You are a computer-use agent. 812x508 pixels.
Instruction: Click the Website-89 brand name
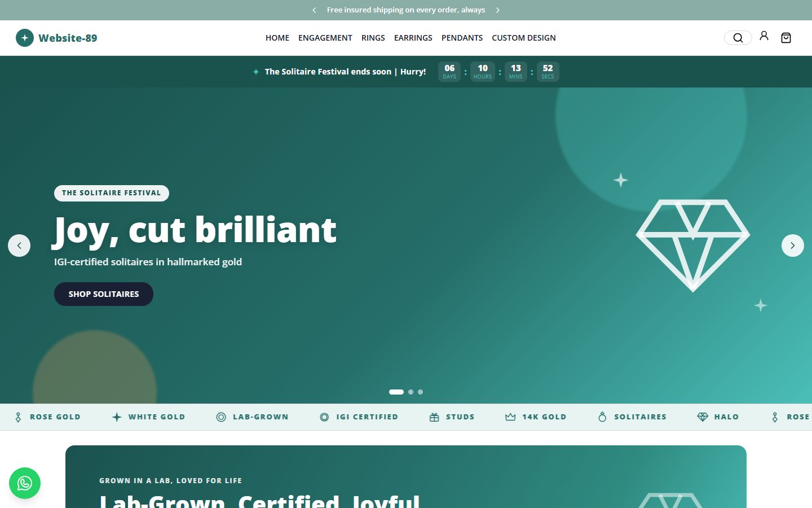pyautogui.click(x=68, y=38)
